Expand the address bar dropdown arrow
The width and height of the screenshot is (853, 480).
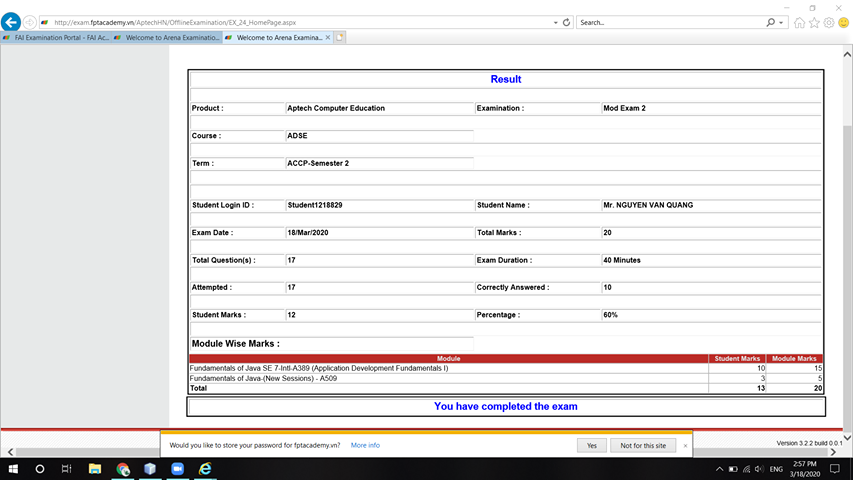pyautogui.click(x=555, y=22)
